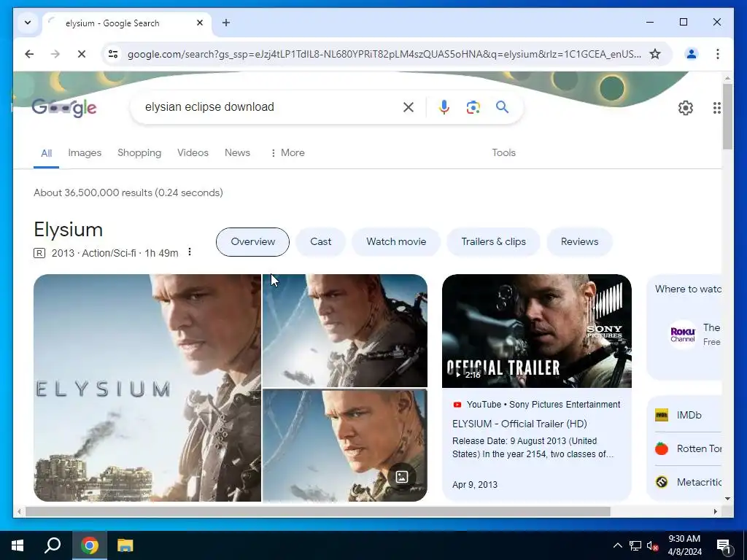Click the network tray icon
This screenshot has height=560, width=747.
coord(635,545)
